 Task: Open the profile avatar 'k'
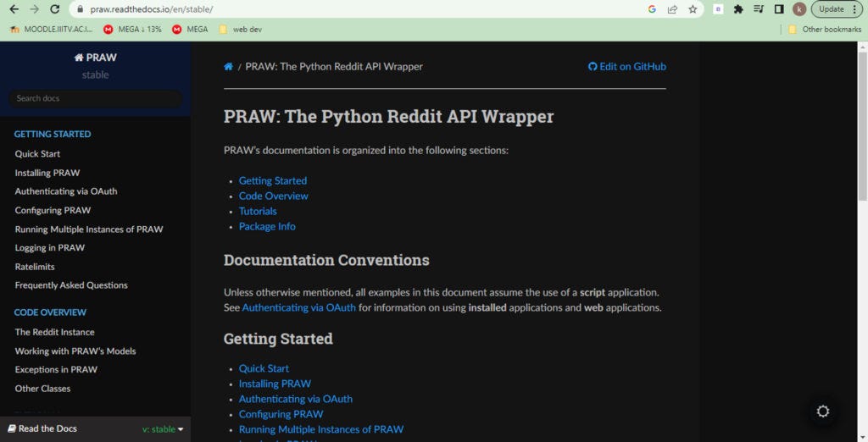point(798,9)
